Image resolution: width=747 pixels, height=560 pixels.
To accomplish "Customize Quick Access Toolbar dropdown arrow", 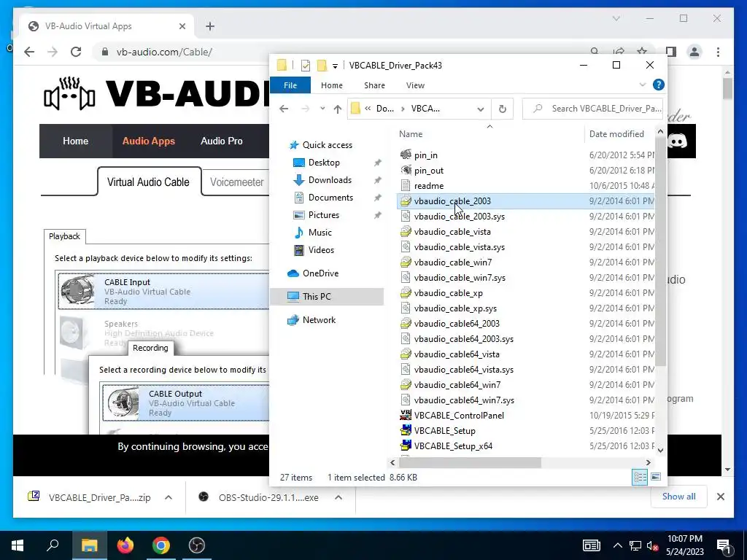I will tap(335, 66).
